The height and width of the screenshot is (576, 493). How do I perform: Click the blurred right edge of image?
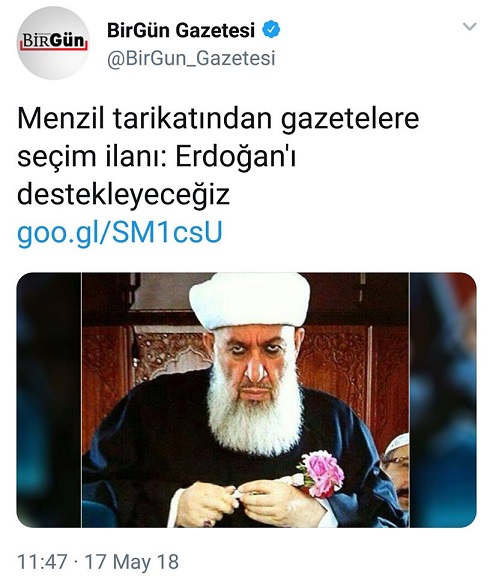point(443,400)
